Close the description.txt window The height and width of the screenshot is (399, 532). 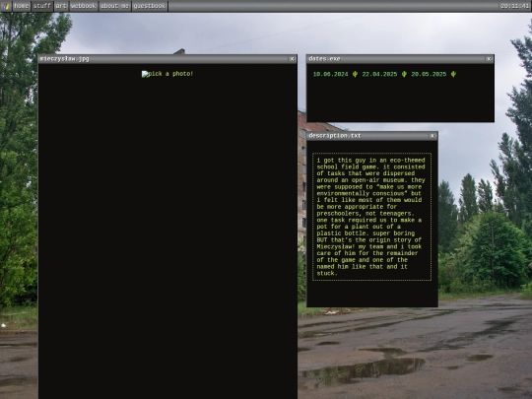coord(432,136)
